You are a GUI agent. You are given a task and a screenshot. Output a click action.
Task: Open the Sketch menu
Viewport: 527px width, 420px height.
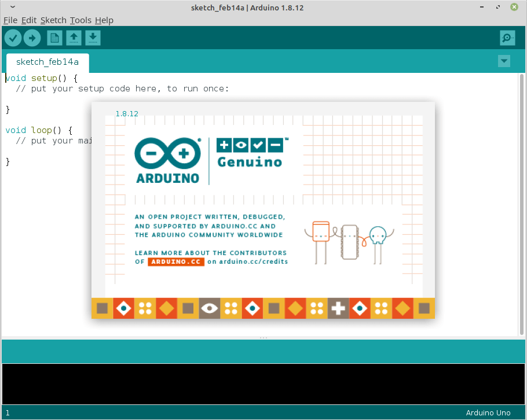(53, 20)
